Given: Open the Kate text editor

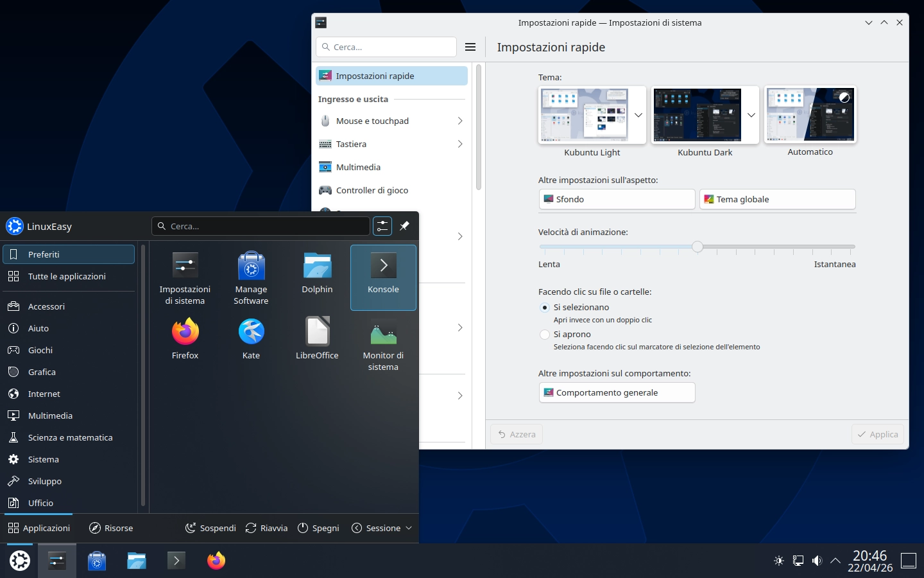Looking at the screenshot, I should (x=251, y=337).
